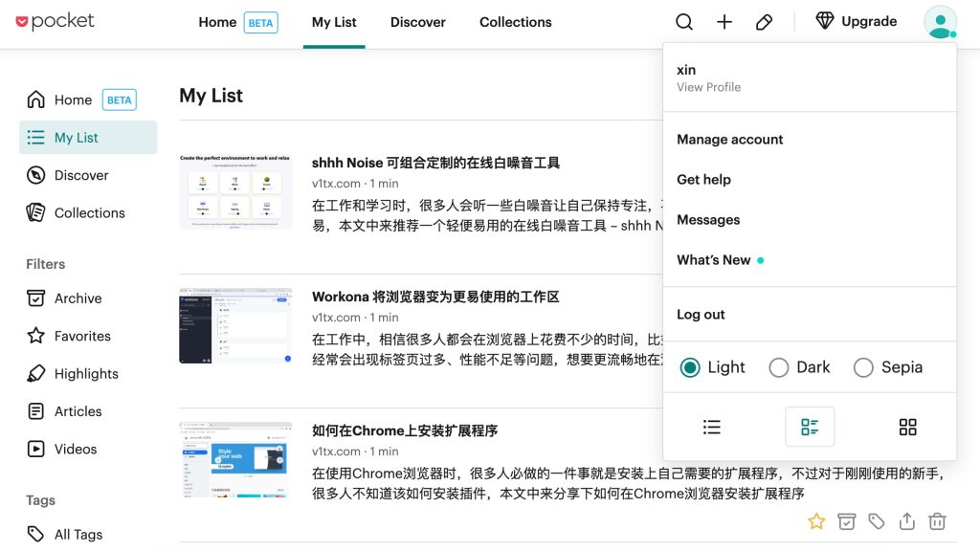Click the sidebar Discover label
Image resolution: width=980 pixels, height=551 pixels.
click(x=81, y=176)
